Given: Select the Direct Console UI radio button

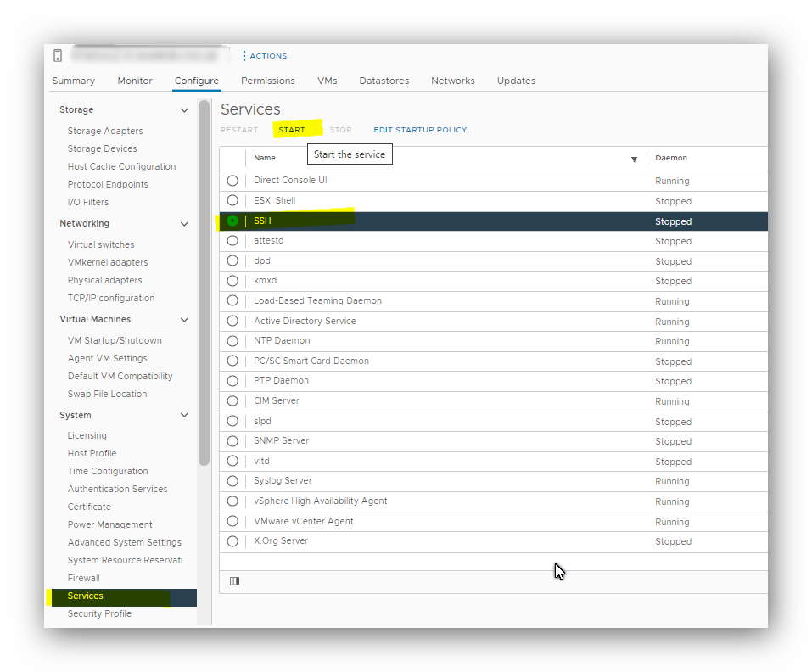Looking at the screenshot, I should click(x=232, y=180).
